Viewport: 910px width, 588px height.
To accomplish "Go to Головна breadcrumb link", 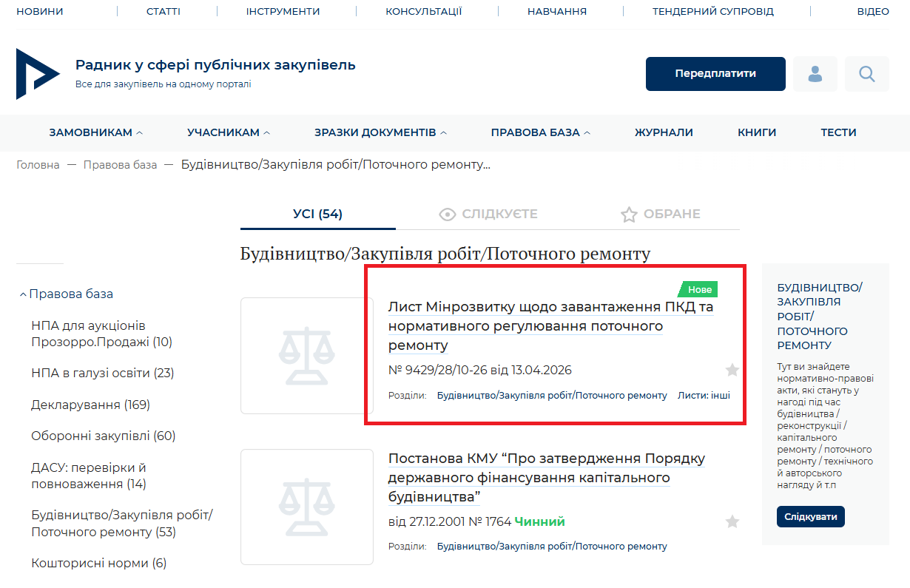I will (38, 164).
